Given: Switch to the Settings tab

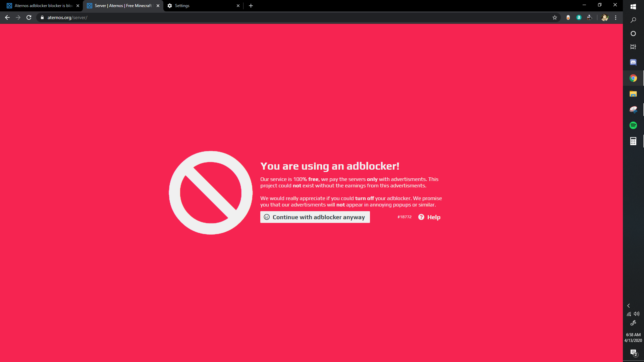Looking at the screenshot, I should coord(203,6).
